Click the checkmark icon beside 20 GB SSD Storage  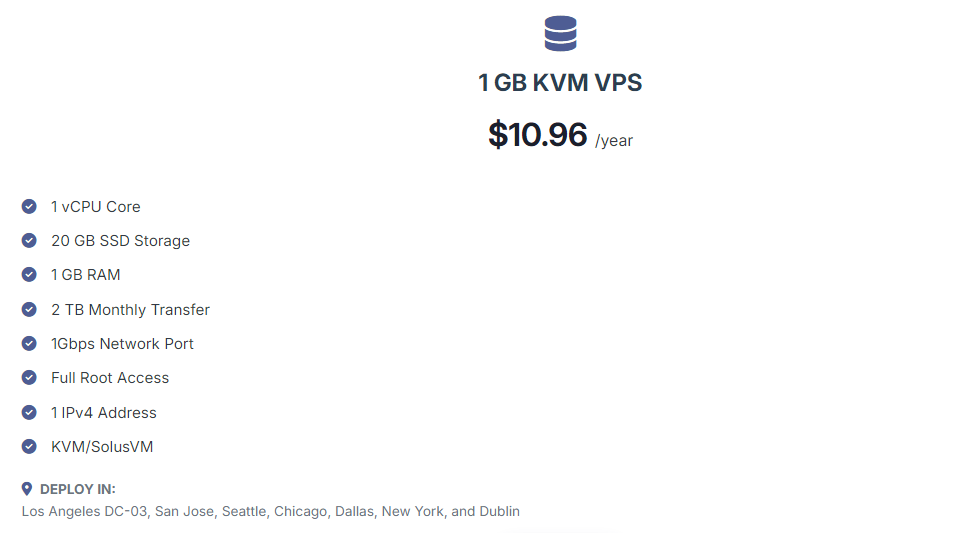pos(29,240)
